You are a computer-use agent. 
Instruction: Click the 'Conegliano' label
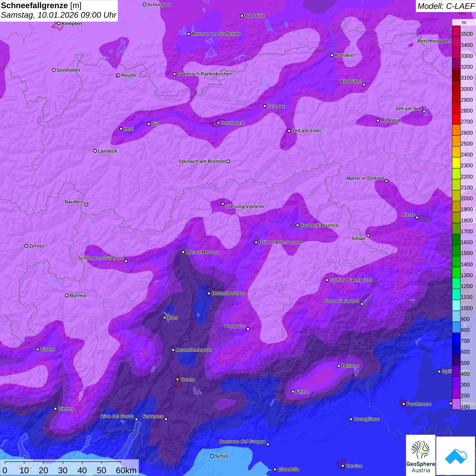click(367, 419)
